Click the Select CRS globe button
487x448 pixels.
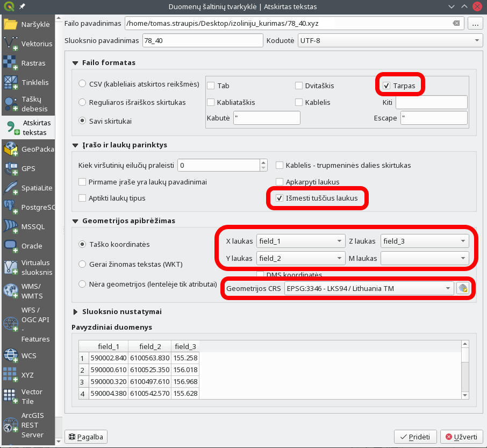point(463,288)
